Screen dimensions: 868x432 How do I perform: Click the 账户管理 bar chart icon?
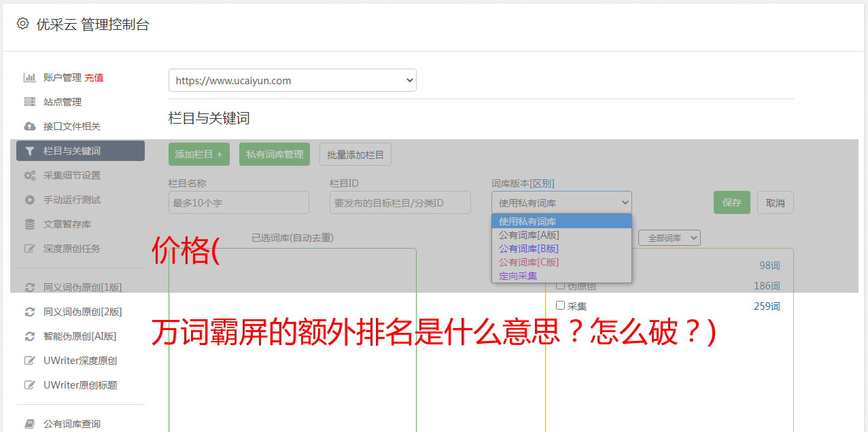tap(29, 77)
